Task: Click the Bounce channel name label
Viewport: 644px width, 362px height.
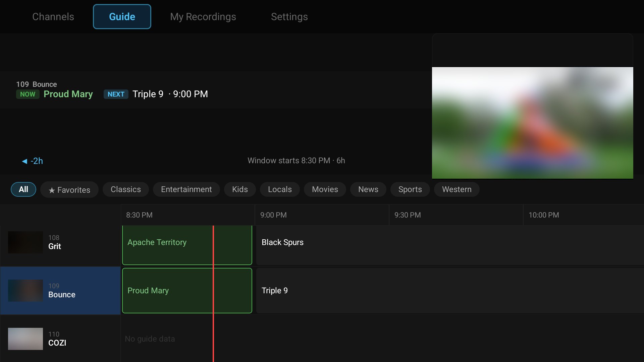Action: pos(62,295)
